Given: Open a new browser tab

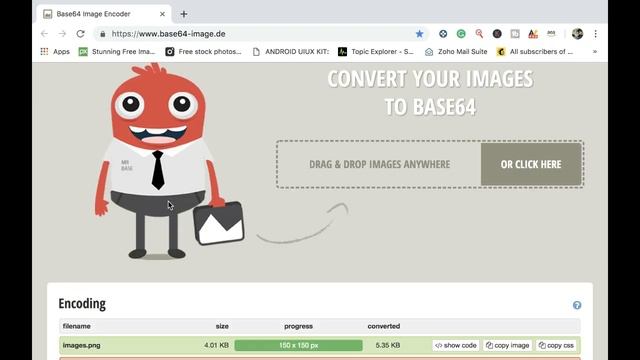Looking at the screenshot, I should click(184, 14).
